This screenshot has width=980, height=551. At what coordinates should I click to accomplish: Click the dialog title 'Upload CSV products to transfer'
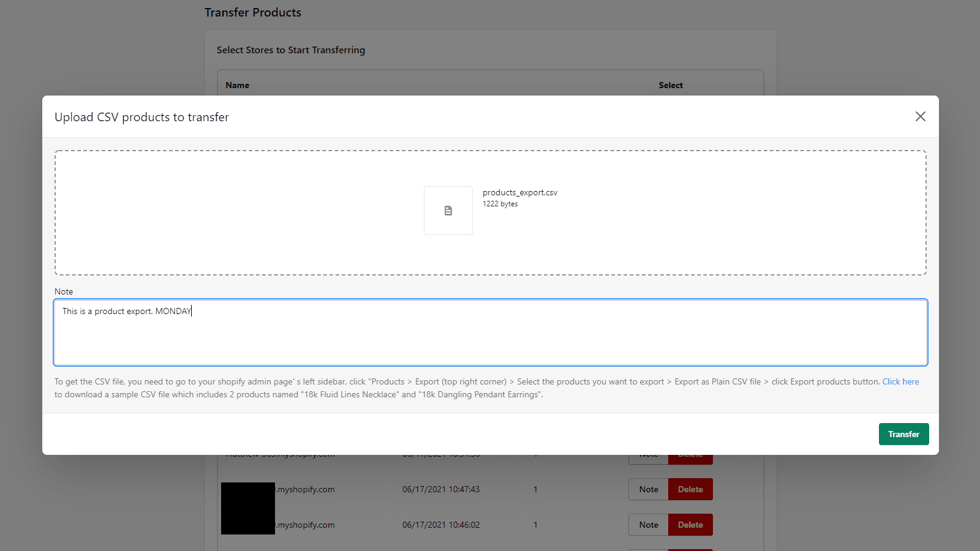(x=141, y=117)
